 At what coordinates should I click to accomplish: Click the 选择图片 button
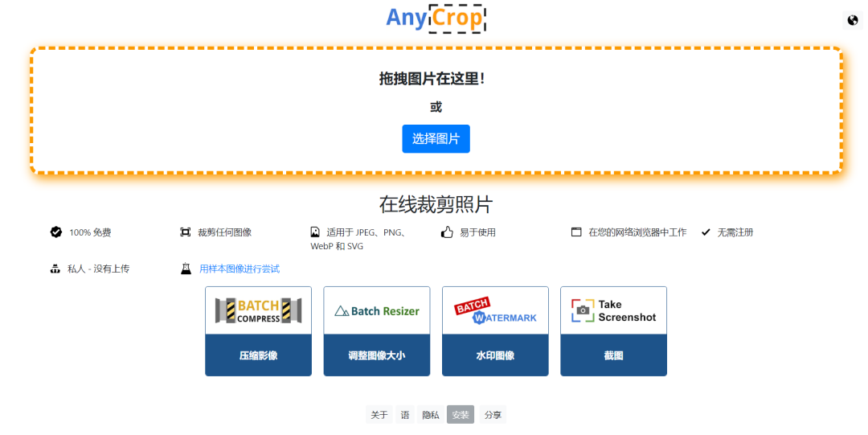[x=436, y=138]
